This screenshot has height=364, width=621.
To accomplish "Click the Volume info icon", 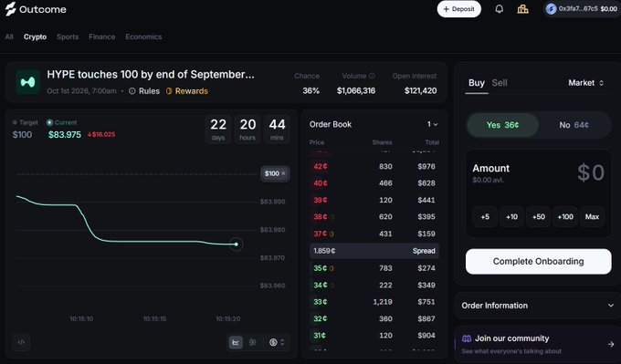I will pos(372,76).
